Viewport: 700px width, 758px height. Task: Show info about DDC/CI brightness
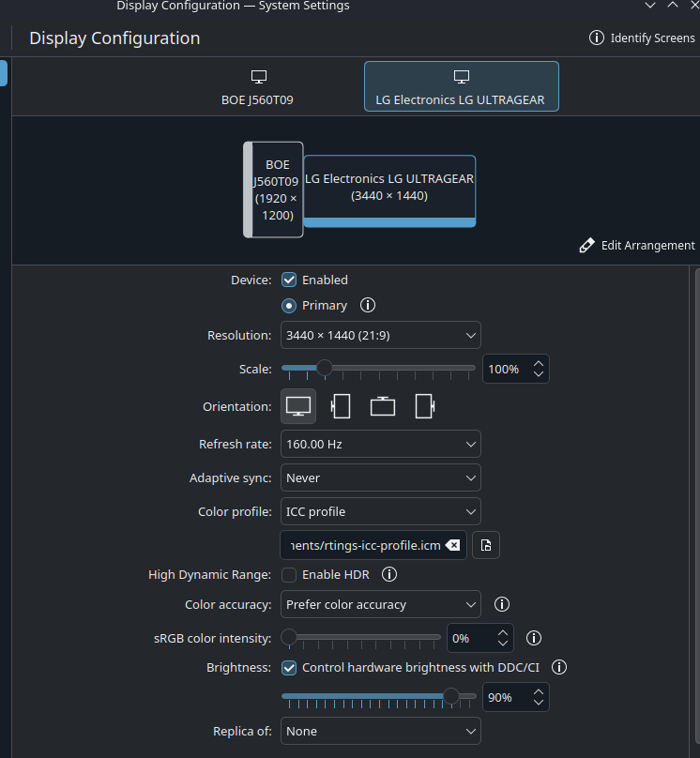point(559,667)
